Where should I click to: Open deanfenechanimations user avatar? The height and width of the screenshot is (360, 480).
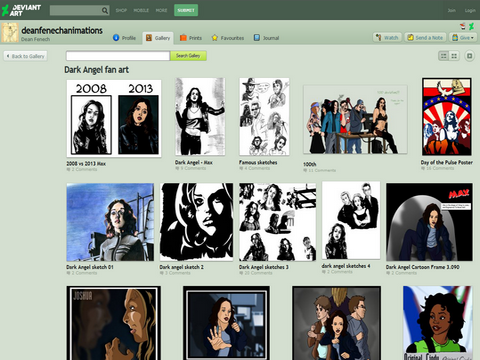(10, 33)
